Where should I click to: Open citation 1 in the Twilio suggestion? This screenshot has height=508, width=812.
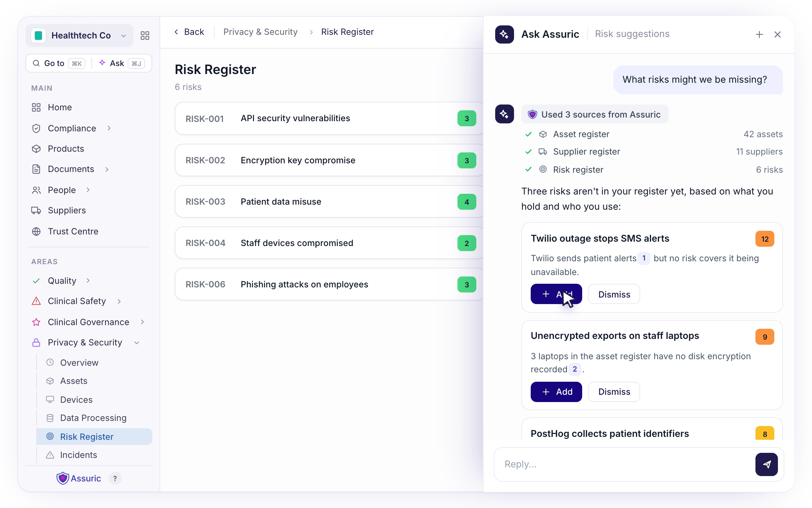[x=644, y=258]
